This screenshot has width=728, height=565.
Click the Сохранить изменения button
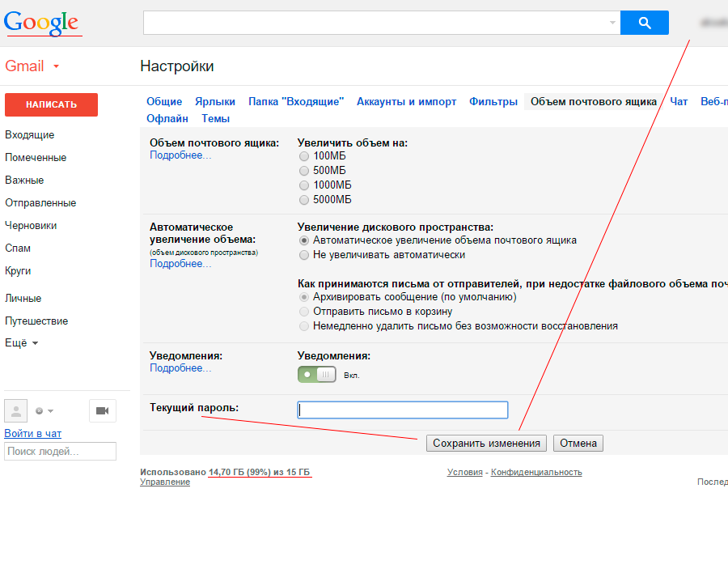[x=486, y=444]
